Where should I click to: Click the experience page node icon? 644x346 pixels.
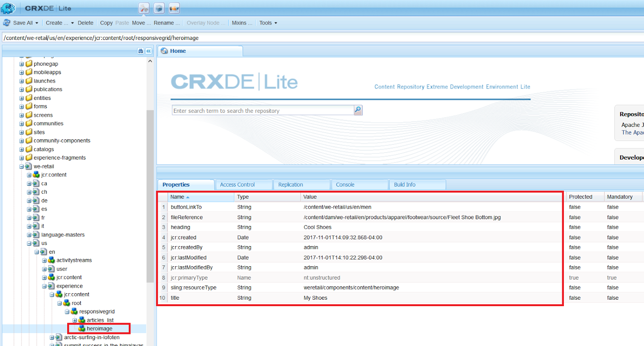click(x=52, y=286)
